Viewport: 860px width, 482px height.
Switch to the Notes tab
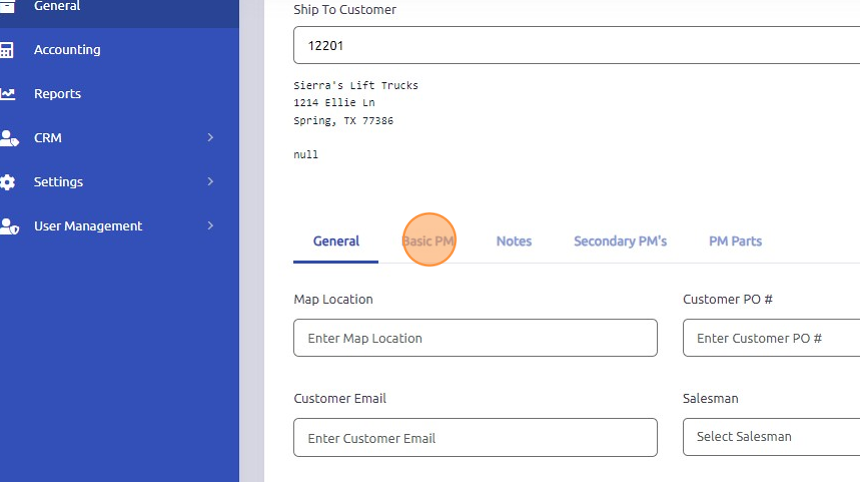pyautogui.click(x=514, y=241)
